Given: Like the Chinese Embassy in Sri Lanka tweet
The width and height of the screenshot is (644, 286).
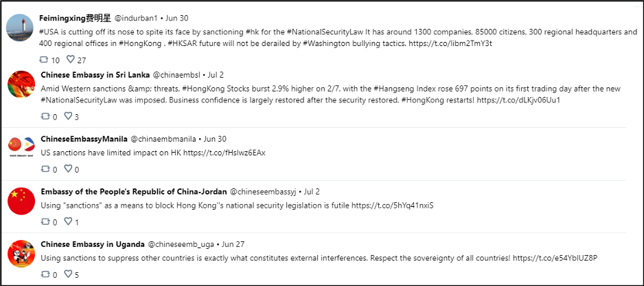Looking at the screenshot, I should [68, 116].
